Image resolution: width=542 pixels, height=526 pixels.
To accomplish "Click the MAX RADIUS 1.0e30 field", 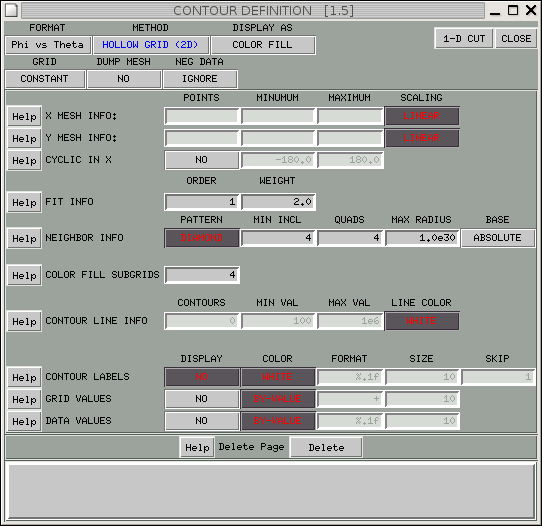I will (422, 238).
